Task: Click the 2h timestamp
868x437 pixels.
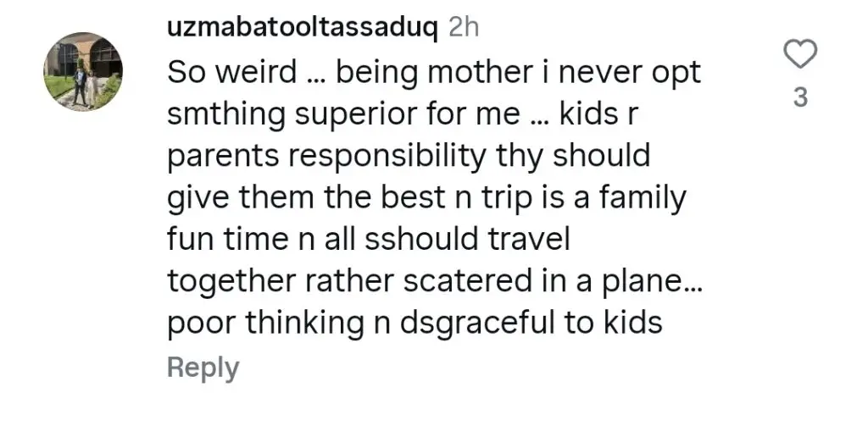Action: [x=464, y=28]
